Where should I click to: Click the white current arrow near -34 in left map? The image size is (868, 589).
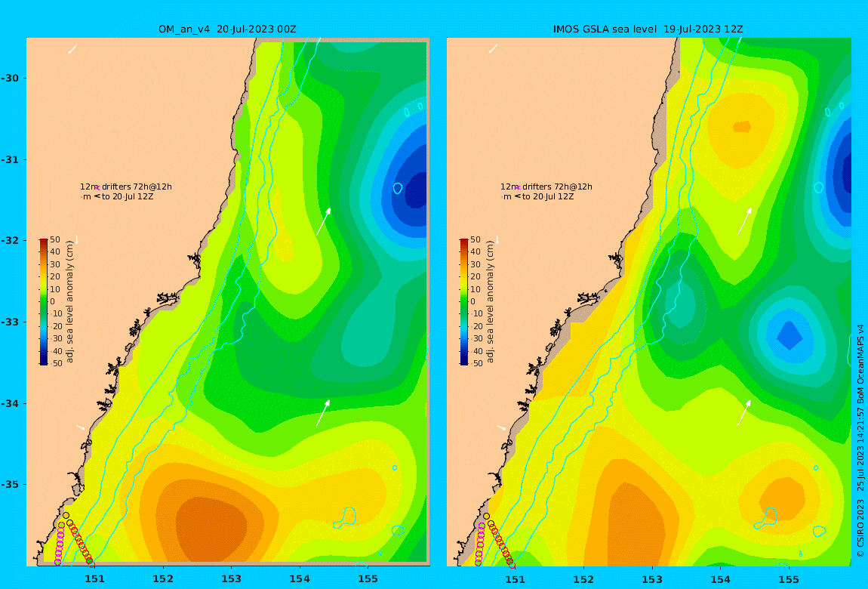(323, 412)
